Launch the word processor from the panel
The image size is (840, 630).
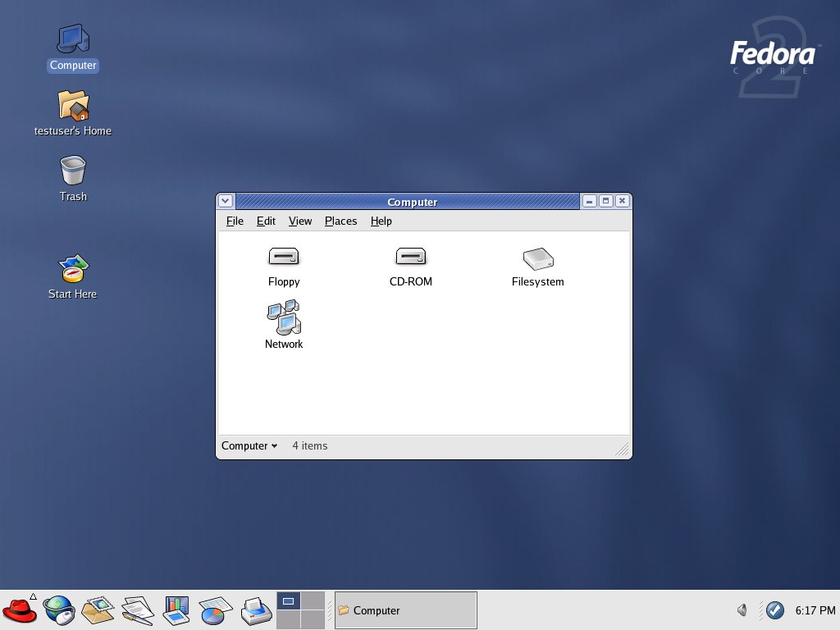[137, 610]
